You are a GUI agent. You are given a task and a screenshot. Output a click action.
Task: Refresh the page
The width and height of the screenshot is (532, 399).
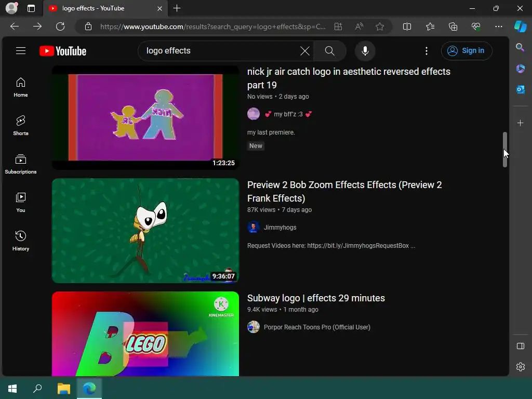(60, 26)
